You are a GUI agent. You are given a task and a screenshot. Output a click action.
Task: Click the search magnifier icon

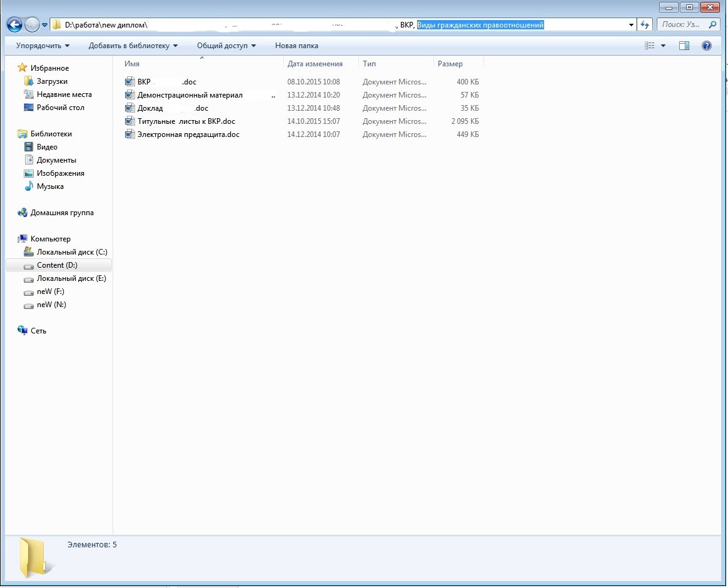click(712, 24)
